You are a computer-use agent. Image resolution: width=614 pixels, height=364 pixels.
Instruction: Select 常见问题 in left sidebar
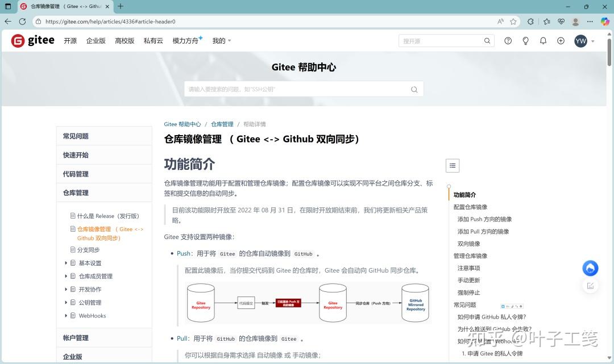(x=104, y=136)
